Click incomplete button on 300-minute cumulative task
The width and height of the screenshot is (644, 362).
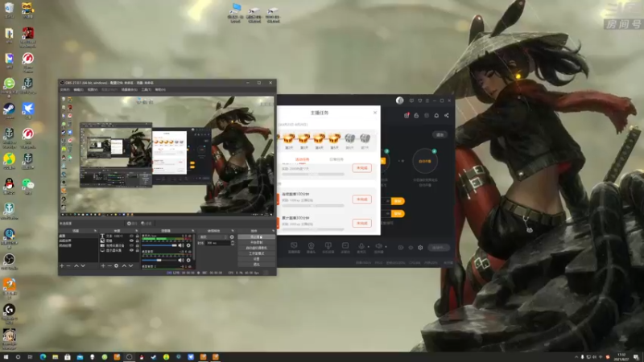[361, 223]
